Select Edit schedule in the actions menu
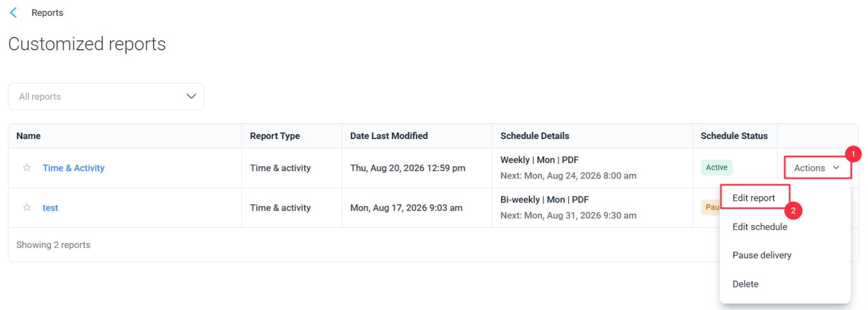Image resolution: width=868 pixels, height=310 pixels. [760, 227]
